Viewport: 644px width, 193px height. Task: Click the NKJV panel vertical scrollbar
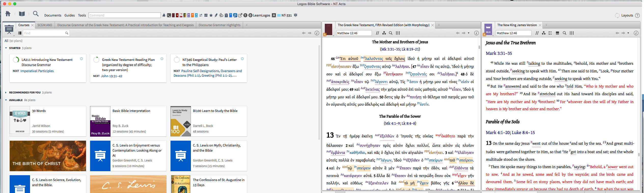(639, 154)
